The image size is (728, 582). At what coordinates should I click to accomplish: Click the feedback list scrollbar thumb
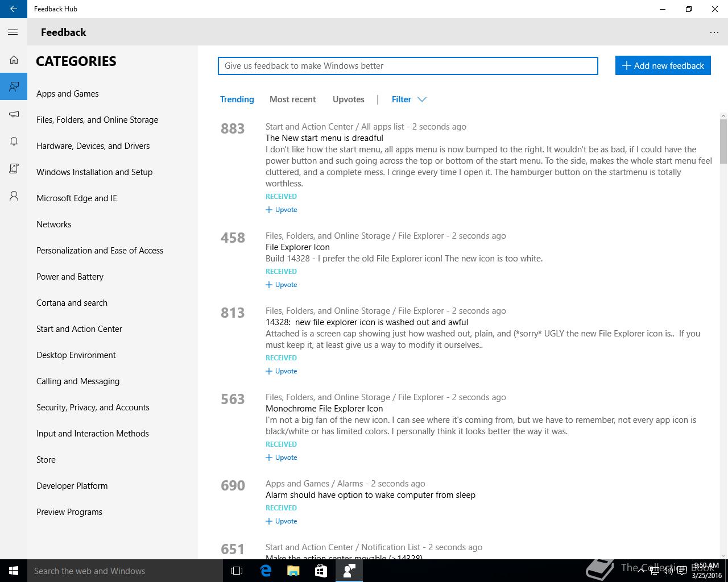tap(723, 141)
